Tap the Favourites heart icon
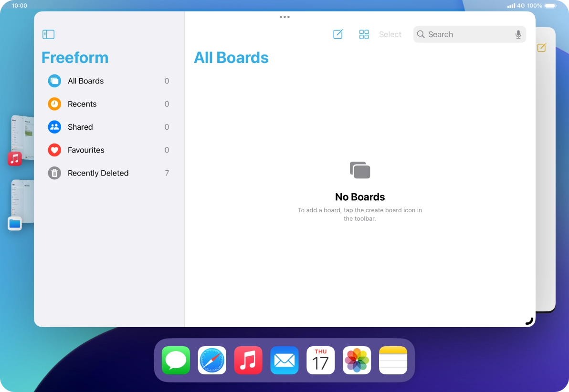569x392 pixels. (54, 150)
